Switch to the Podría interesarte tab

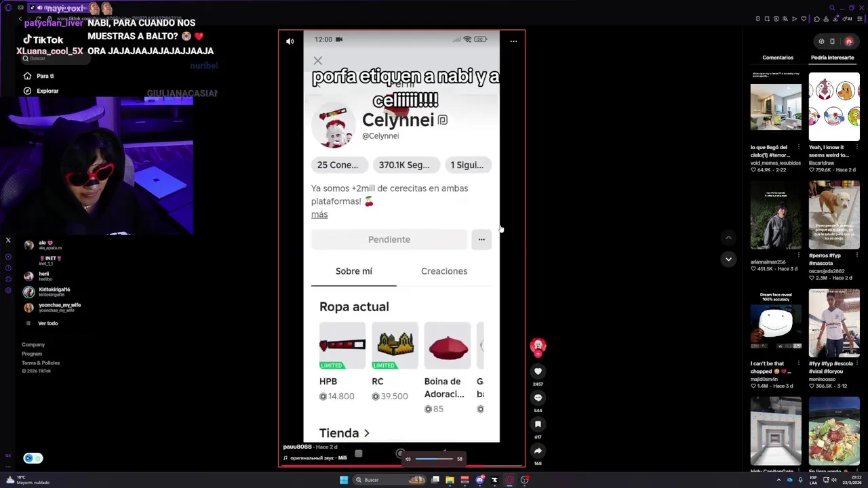(x=832, y=58)
